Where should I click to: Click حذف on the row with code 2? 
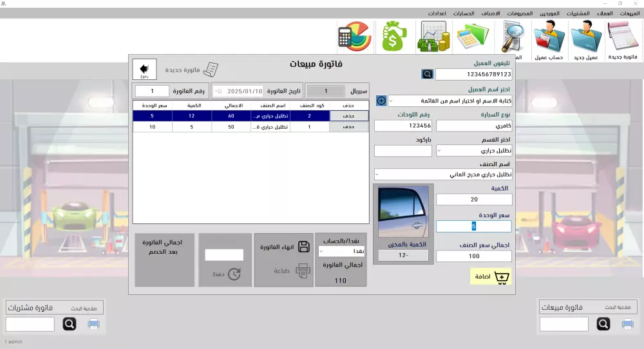[348, 116]
